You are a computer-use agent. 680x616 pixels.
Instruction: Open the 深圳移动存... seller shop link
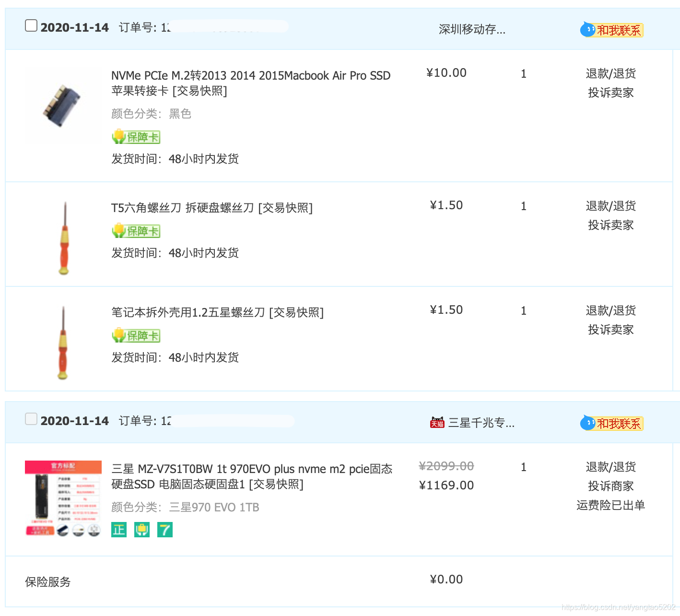pos(472,29)
